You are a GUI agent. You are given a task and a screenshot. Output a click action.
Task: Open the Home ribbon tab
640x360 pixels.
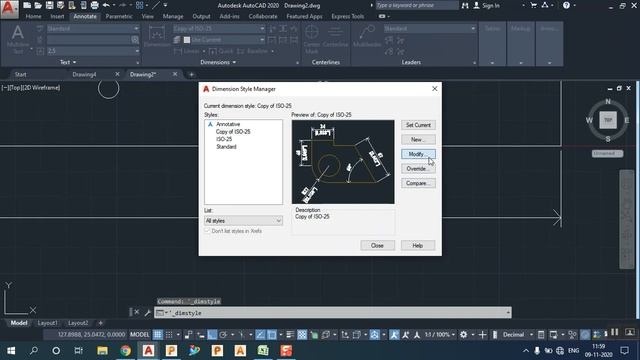click(33, 17)
